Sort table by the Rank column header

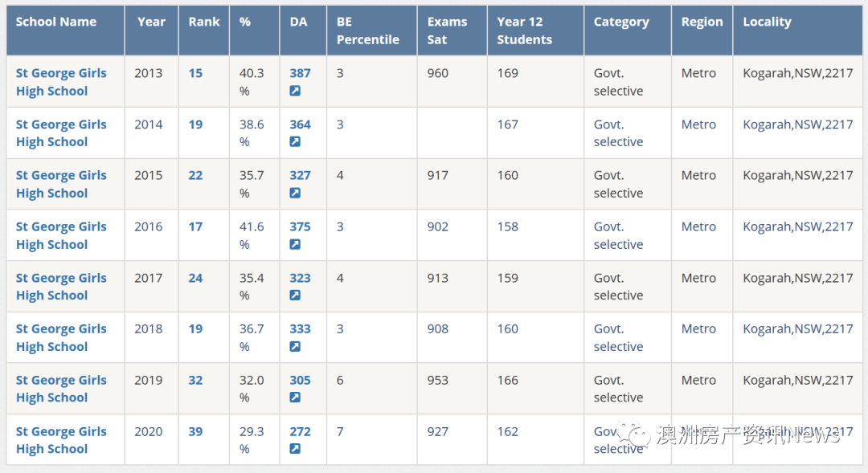click(x=204, y=22)
